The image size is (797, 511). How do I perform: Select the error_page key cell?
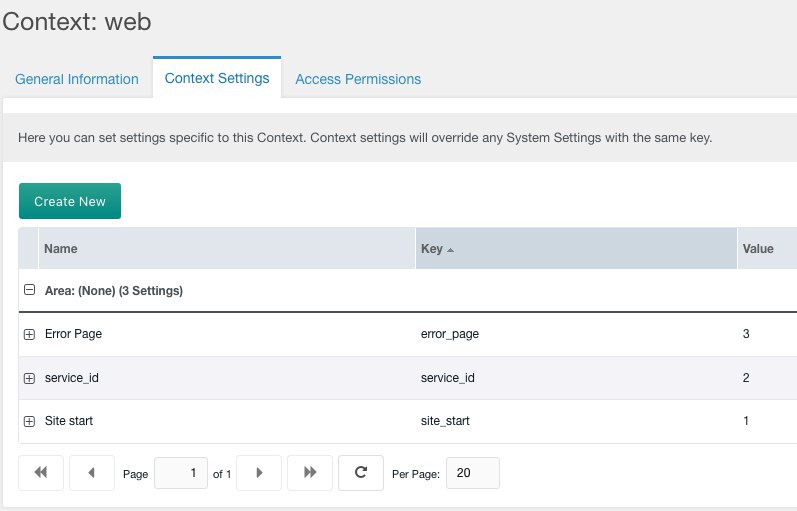click(450, 334)
